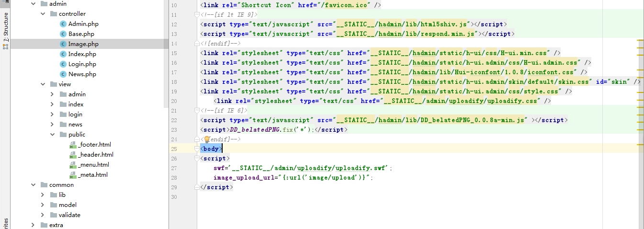This screenshot has width=644, height=229.
Task: Expand the login folder chevron
Action: click(x=52, y=114)
